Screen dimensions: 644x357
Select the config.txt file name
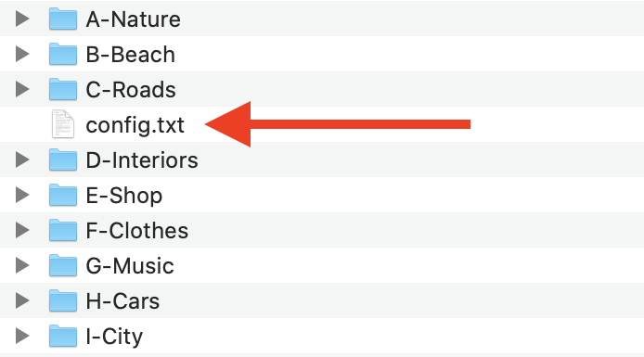(x=135, y=125)
